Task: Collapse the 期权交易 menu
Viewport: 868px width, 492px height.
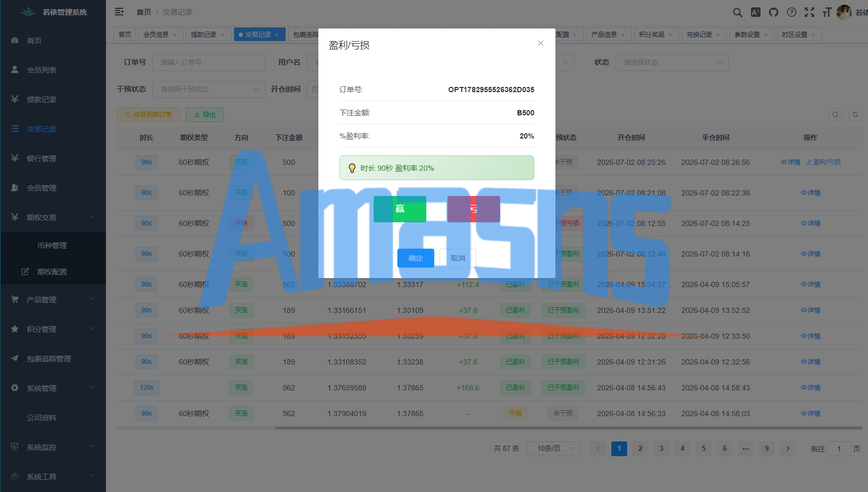Action: coord(53,218)
